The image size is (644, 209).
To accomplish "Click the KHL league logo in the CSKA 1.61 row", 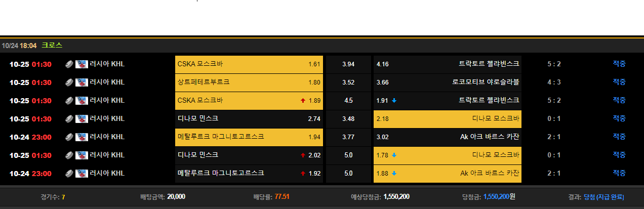I will [82, 64].
